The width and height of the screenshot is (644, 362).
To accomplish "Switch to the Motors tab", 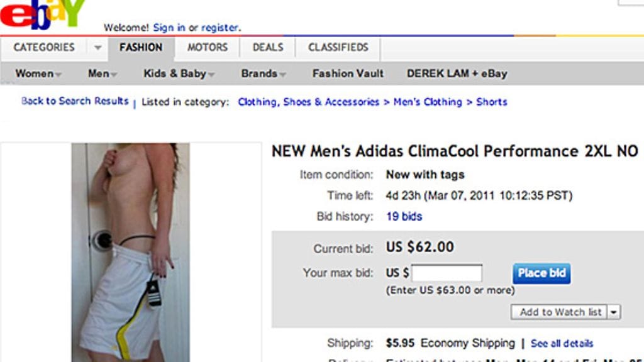I will [x=208, y=48].
